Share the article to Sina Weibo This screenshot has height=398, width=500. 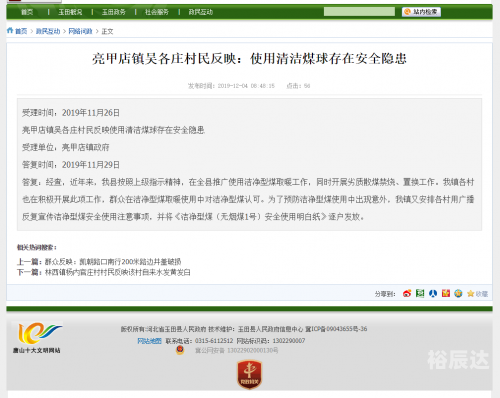[x=407, y=294]
